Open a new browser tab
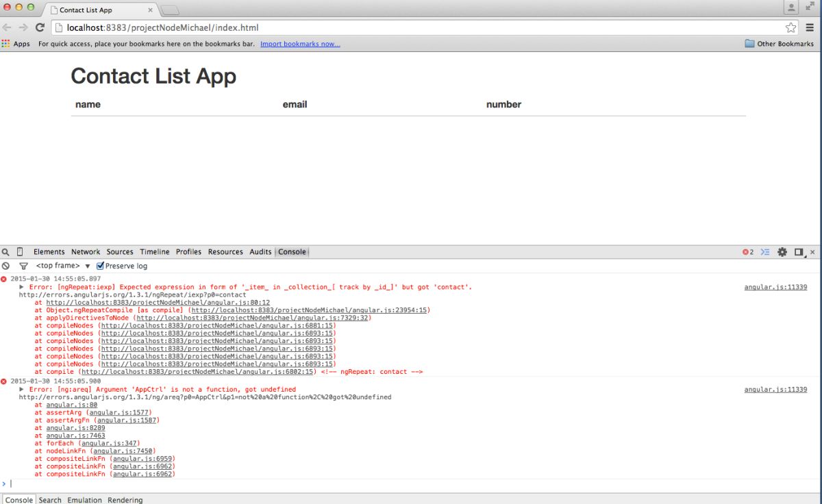The width and height of the screenshot is (822, 504). coord(170,10)
